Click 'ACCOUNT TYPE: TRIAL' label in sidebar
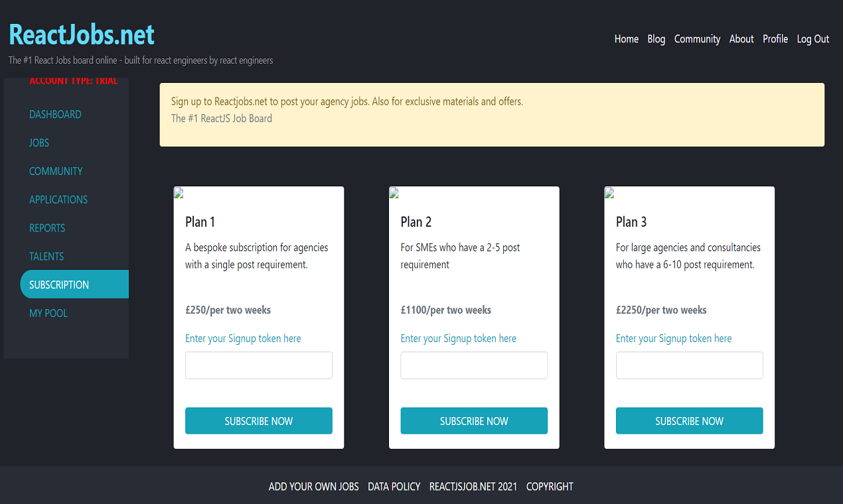The image size is (843, 504). coord(74,82)
